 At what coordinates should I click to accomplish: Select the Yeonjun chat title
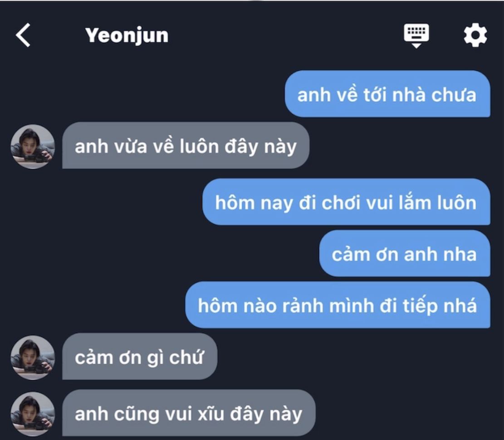coord(127,35)
